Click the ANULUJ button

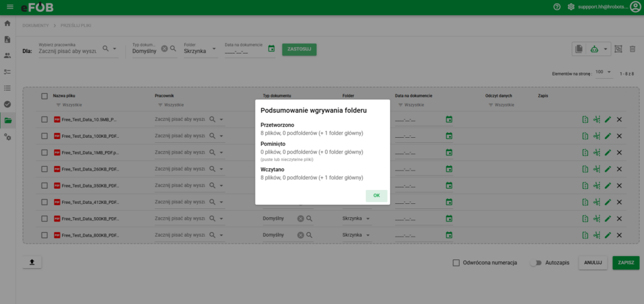592,263
